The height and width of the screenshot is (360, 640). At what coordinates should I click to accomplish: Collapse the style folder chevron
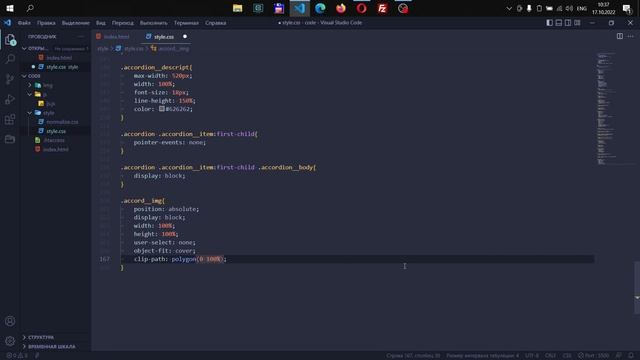pos(30,113)
